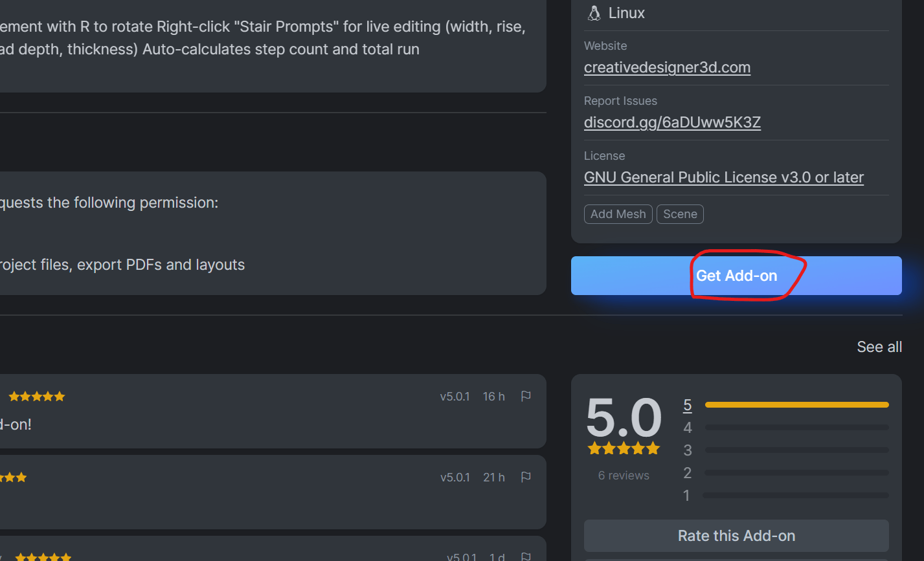Screen dimensions: 924x561
Task: Click the 4-star rating bar
Action: [796, 428]
